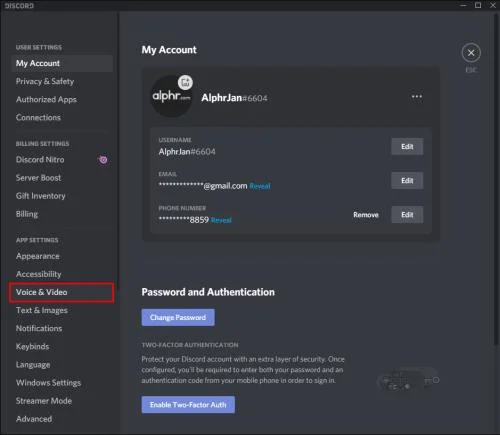Edit the phone number
Viewport: 500px width, 435px height.
tap(407, 215)
